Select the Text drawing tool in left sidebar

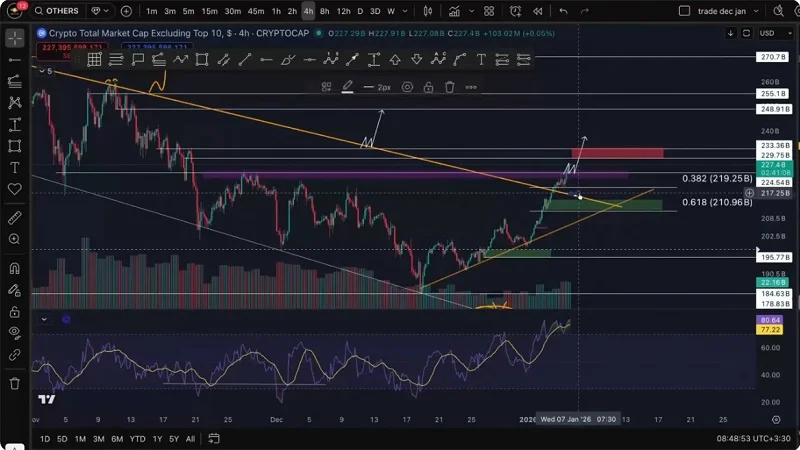pos(15,167)
